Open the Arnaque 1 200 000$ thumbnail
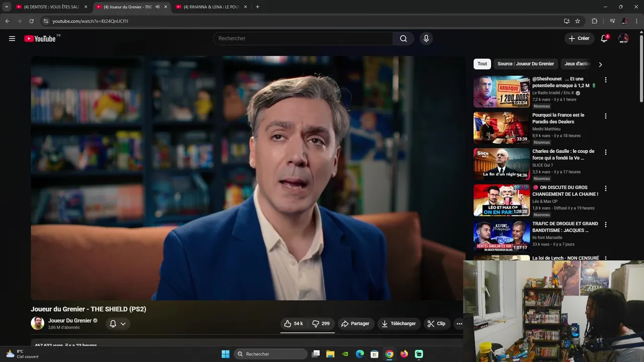 pyautogui.click(x=502, y=92)
